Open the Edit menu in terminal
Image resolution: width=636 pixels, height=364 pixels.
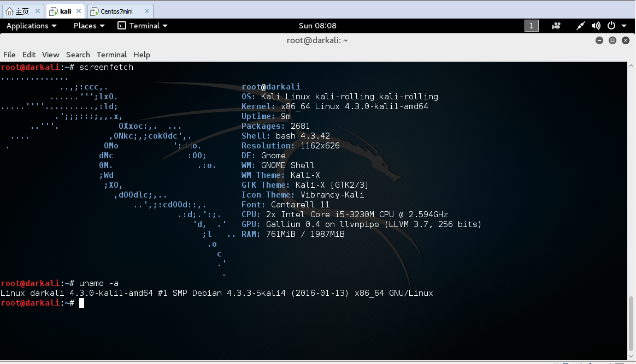click(x=29, y=55)
